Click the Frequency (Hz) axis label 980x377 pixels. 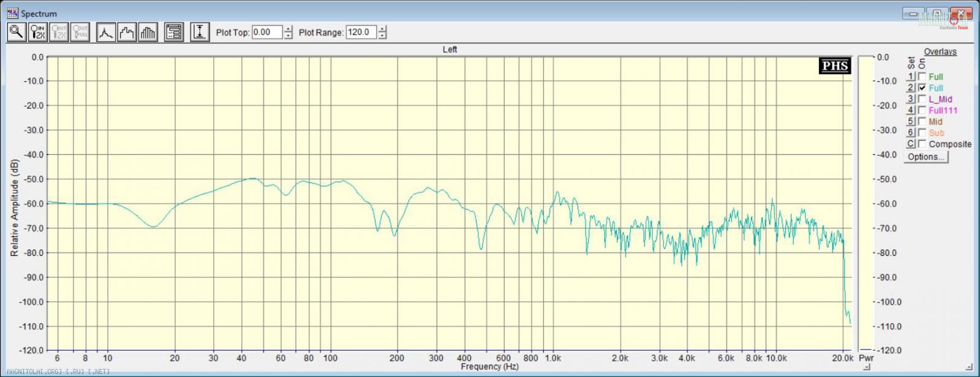(489, 367)
